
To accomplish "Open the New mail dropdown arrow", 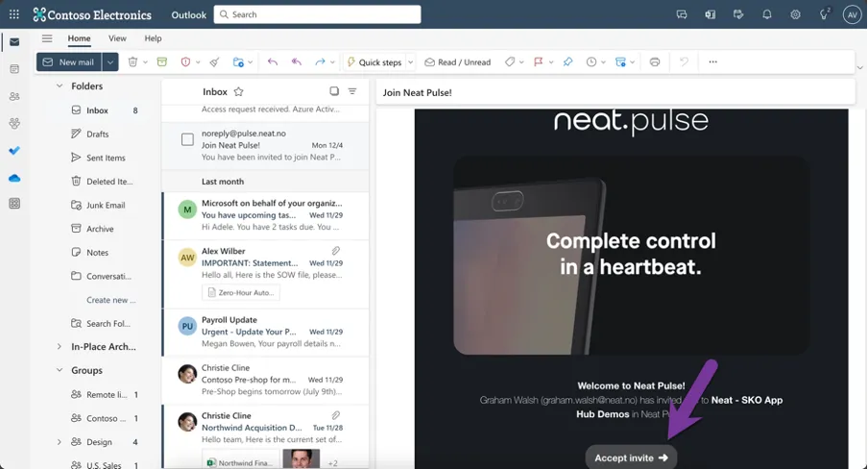I will click(110, 62).
